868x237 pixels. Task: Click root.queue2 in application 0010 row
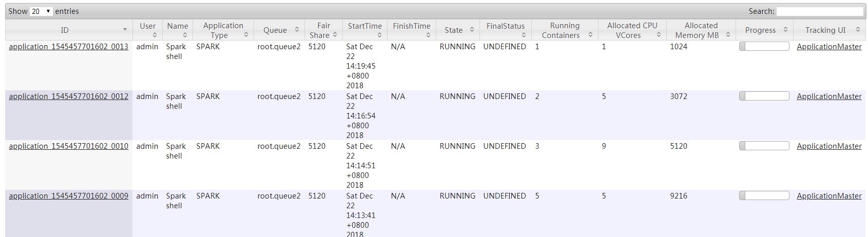point(279,146)
